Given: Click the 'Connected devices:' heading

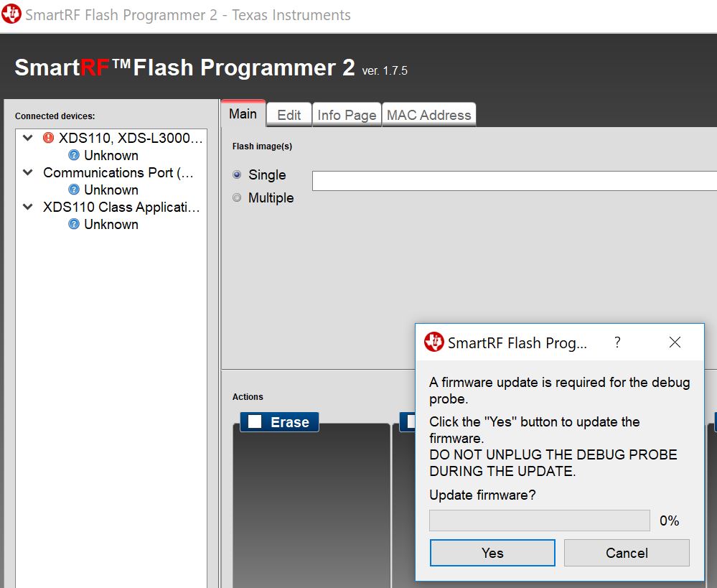Looking at the screenshot, I should coord(55,116).
